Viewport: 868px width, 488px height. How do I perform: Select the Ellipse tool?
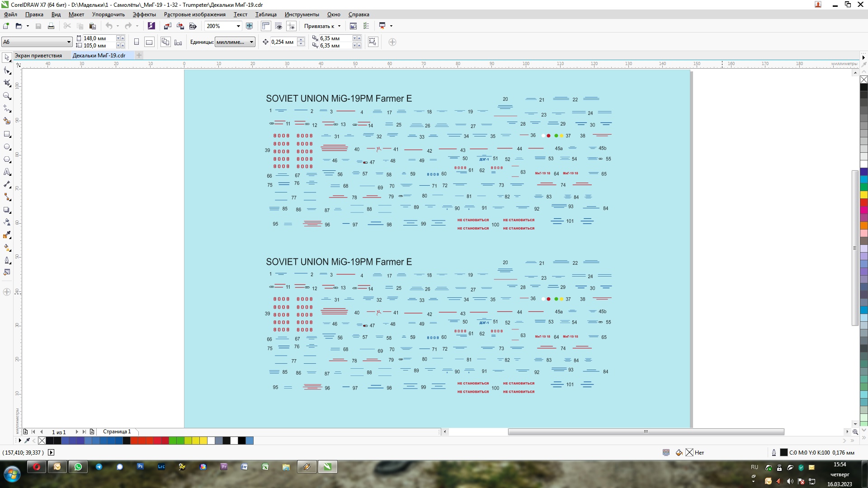7,147
